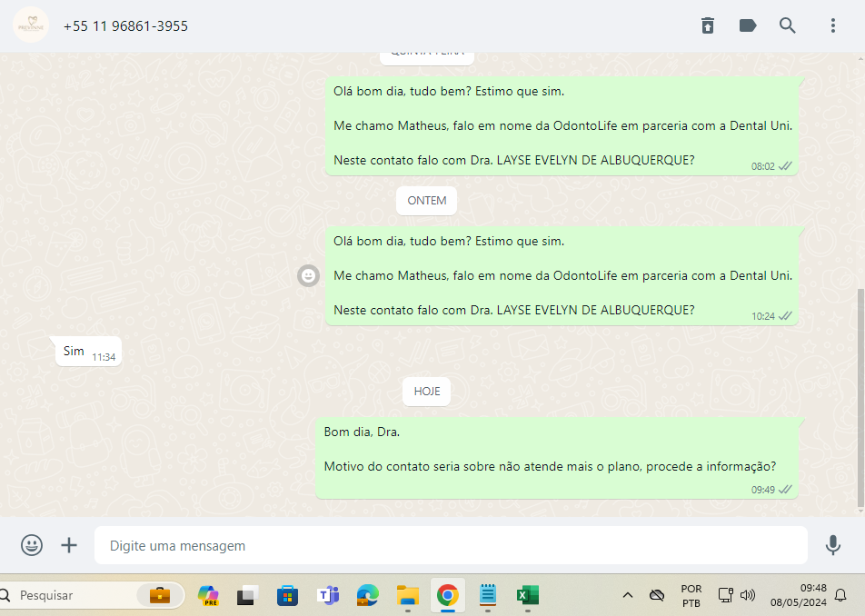Click the OneDrive cloud tray icon

click(x=656, y=595)
